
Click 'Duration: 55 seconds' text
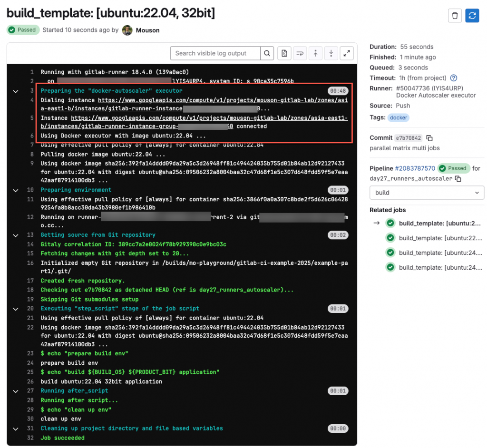tap(401, 47)
